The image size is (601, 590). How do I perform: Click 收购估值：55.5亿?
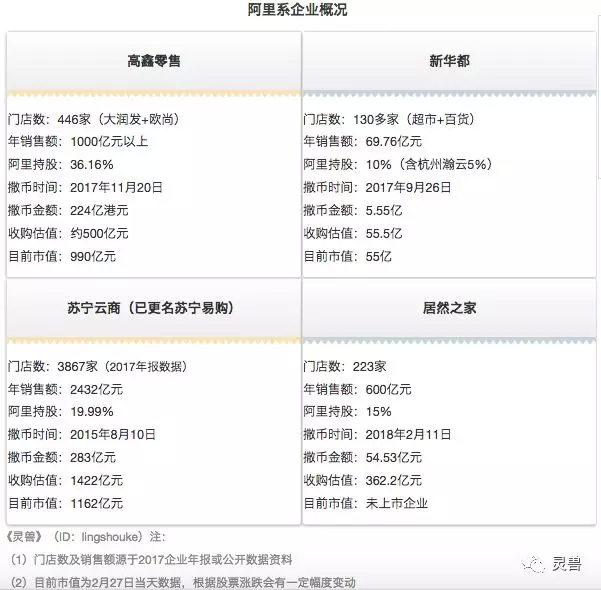pos(353,233)
